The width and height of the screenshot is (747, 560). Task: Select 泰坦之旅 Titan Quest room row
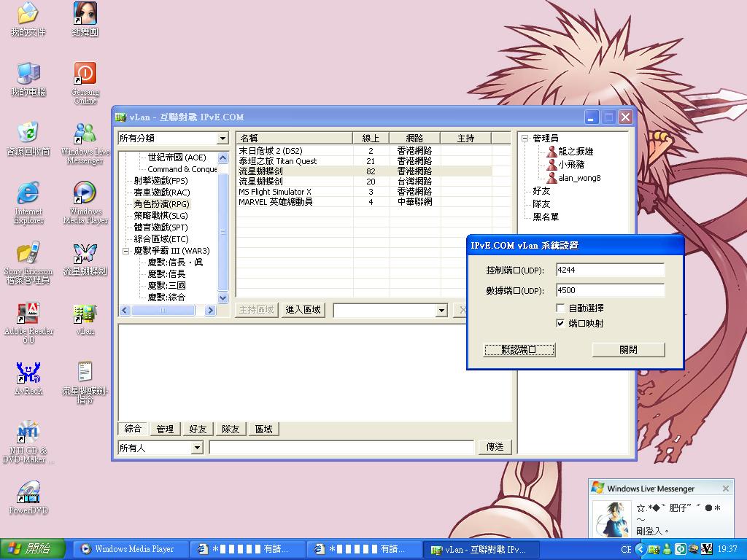(365, 161)
